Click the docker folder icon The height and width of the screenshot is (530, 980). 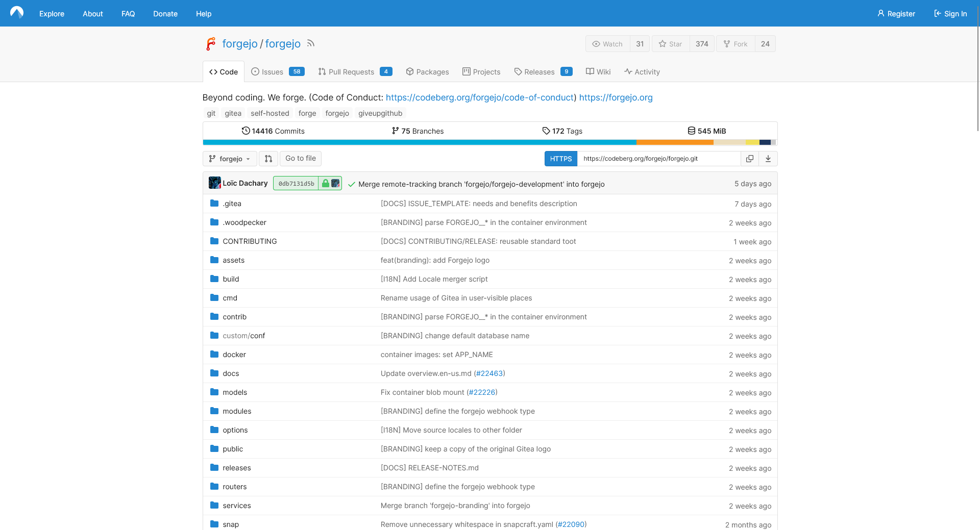pyautogui.click(x=214, y=354)
